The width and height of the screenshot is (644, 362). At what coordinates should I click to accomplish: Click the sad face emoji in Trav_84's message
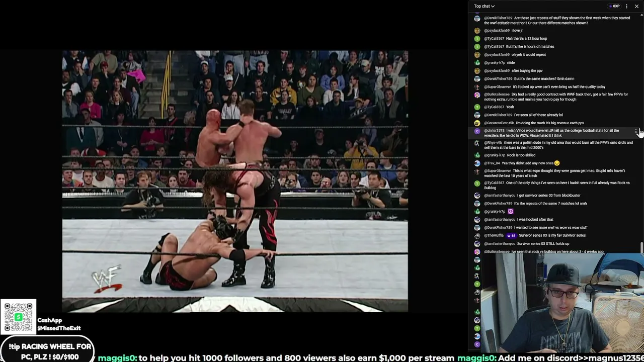point(556,163)
